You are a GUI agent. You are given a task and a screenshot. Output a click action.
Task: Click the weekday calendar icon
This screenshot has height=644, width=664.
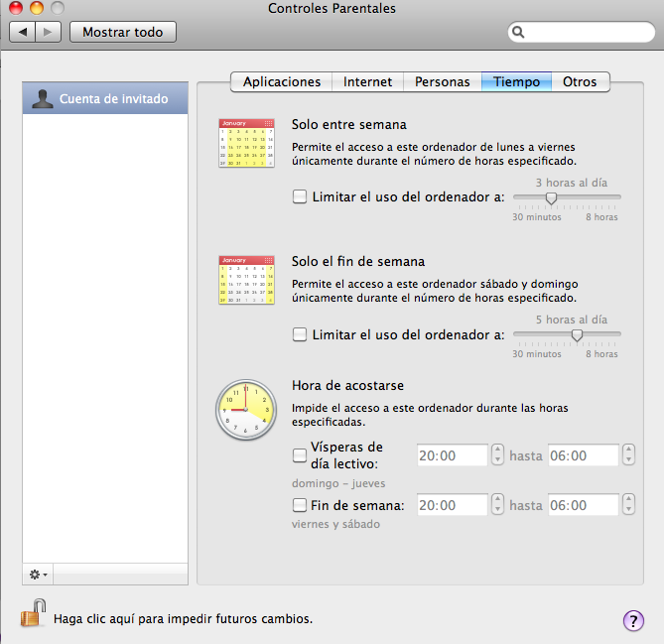pos(246,143)
